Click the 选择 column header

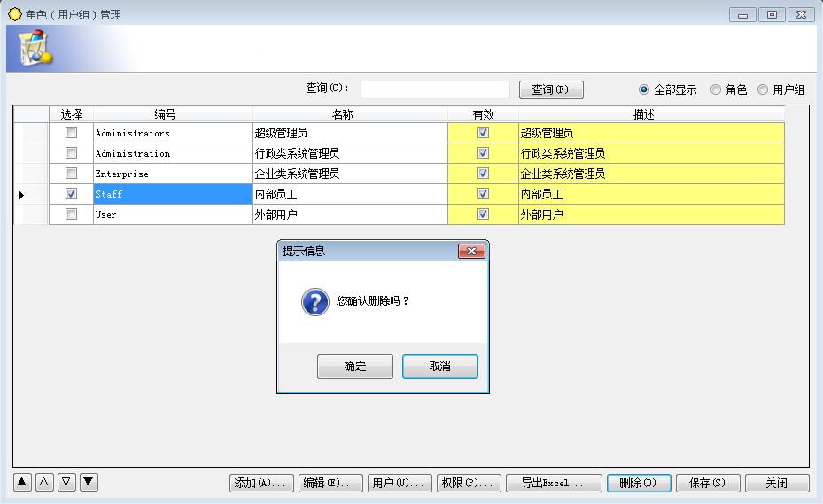71,114
